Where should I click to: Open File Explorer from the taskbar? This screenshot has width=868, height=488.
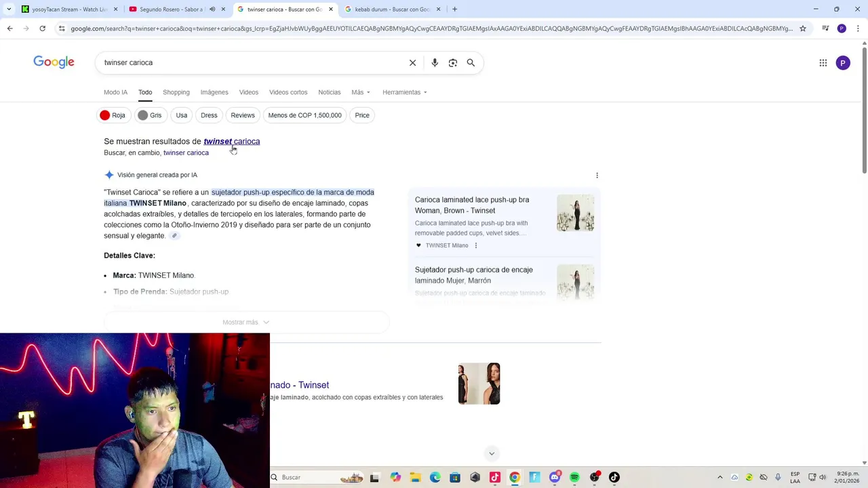[415, 477]
